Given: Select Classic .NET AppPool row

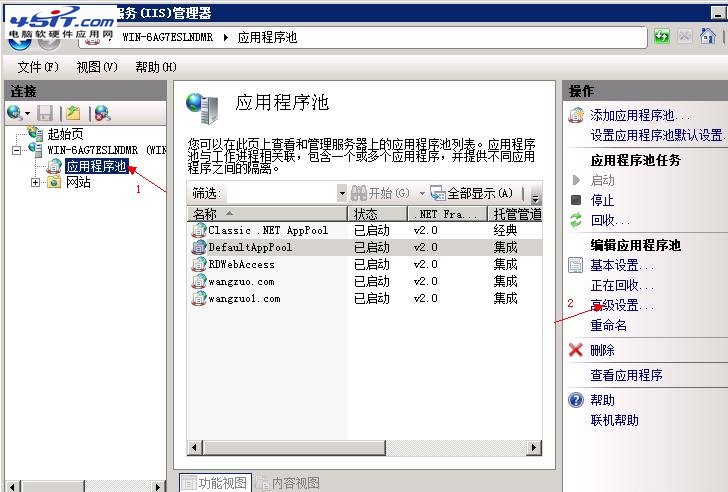Looking at the screenshot, I should (x=364, y=230).
